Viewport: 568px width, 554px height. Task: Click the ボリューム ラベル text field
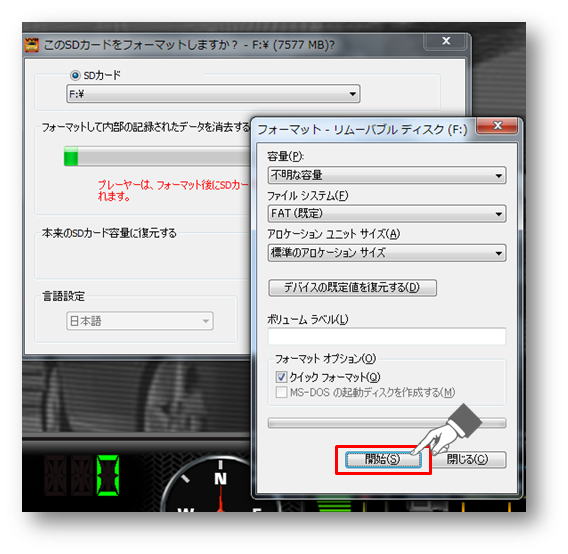tap(387, 337)
